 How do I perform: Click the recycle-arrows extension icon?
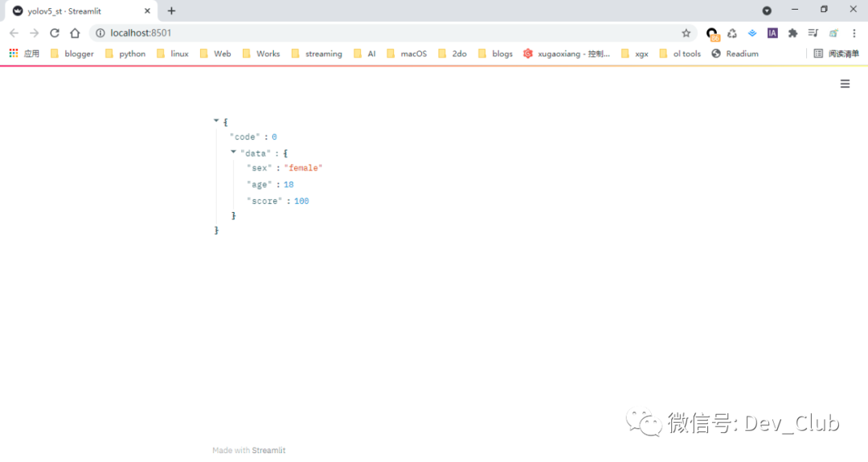732,33
